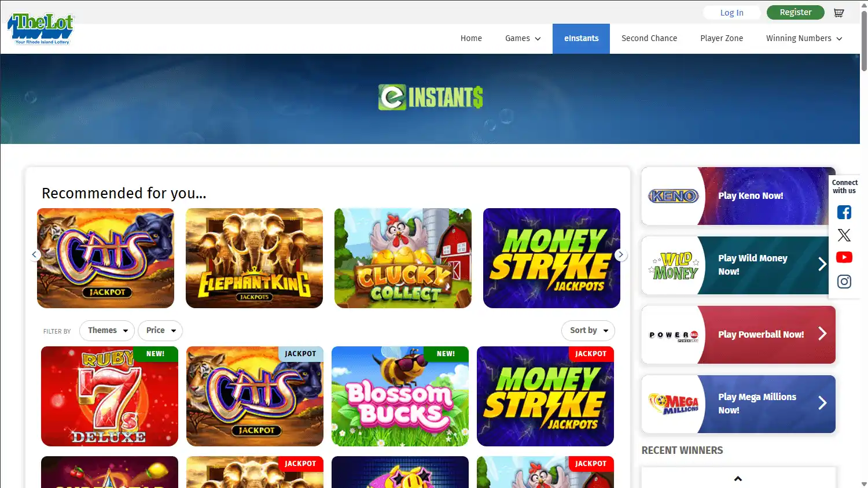868x488 pixels.
Task: Open the Themes filter dropdown
Action: click(x=107, y=331)
